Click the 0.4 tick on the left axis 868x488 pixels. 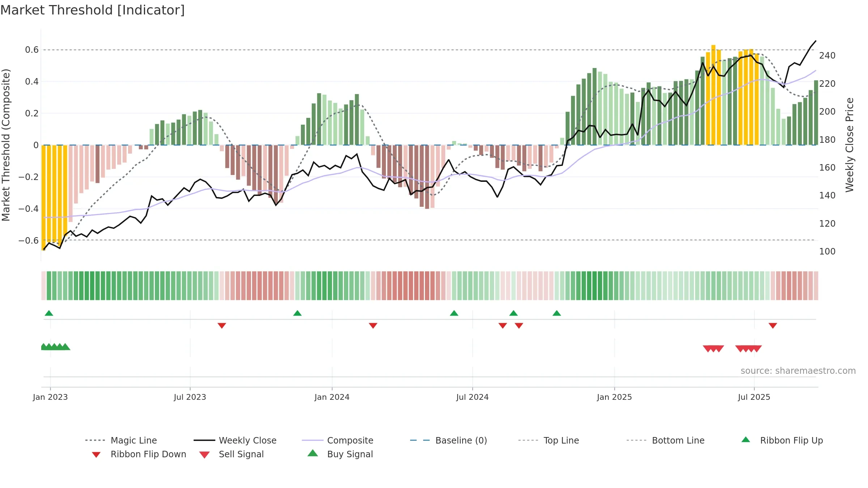pyautogui.click(x=32, y=82)
